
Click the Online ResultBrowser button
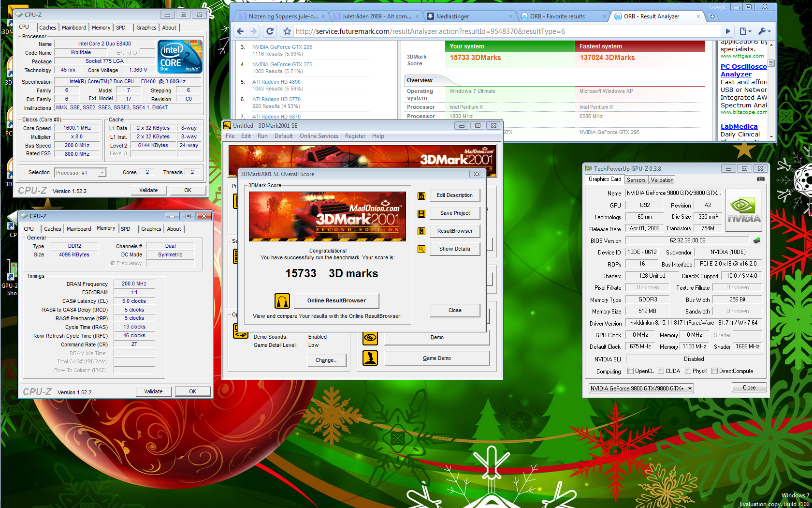click(336, 300)
